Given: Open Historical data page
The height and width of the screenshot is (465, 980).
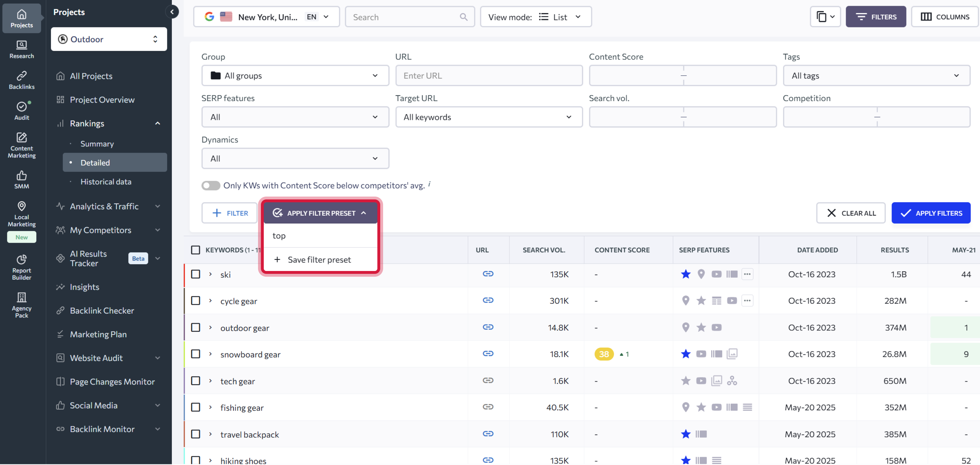Looking at the screenshot, I should point(106,182).
